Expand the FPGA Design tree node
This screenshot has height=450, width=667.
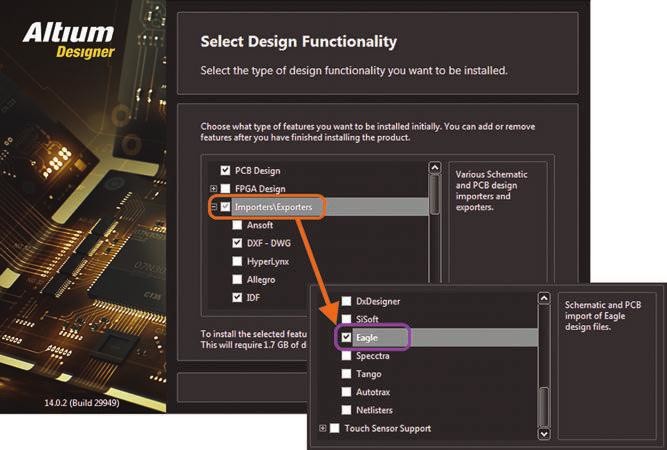point(214,188)
